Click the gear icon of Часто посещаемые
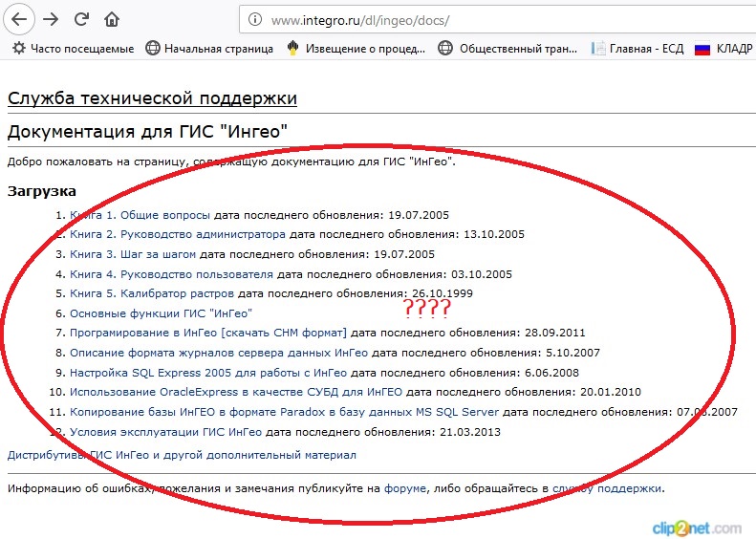756x539 pixels. pyautogui.click(x=19, y=48)
